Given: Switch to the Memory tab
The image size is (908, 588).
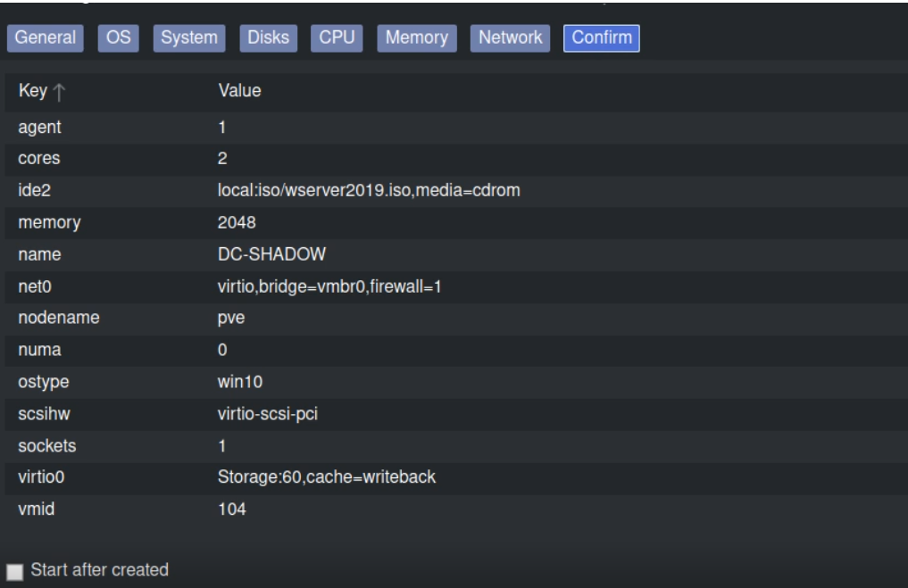Looking at the screenshot, I should click(x=417, y=38).
